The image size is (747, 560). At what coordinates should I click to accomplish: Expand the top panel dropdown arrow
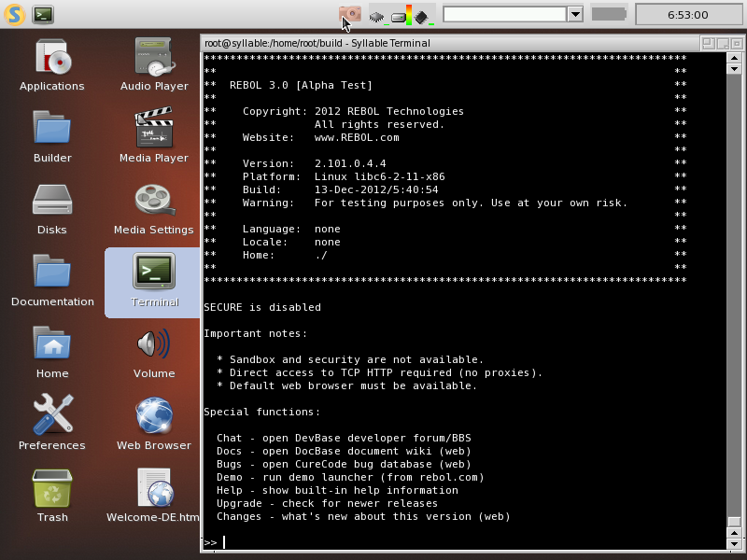(x=575, y=14)
